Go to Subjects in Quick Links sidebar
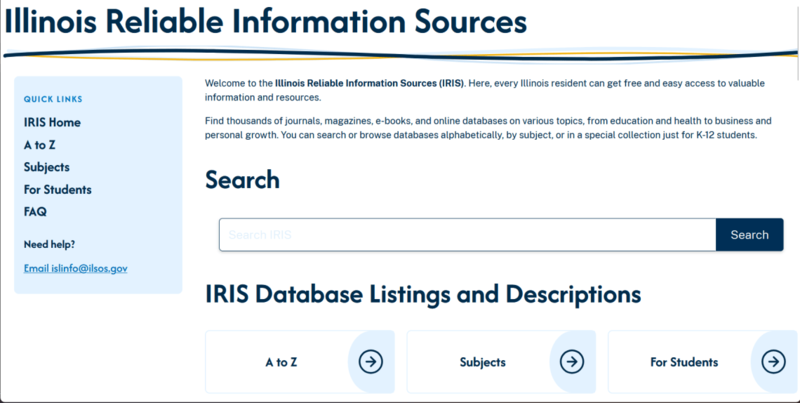The height and width of the screenshot is (403, 800). [46, 167]
